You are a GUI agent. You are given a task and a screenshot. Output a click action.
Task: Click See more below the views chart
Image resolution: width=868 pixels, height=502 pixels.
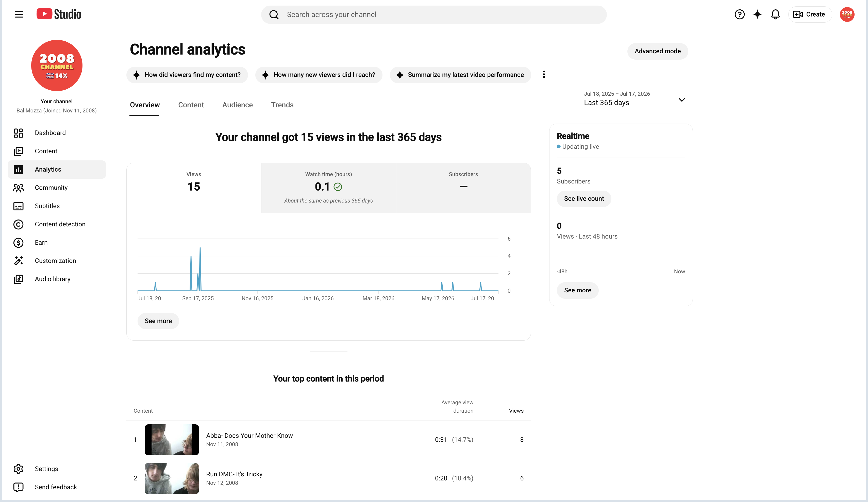[x=158, y=321]
